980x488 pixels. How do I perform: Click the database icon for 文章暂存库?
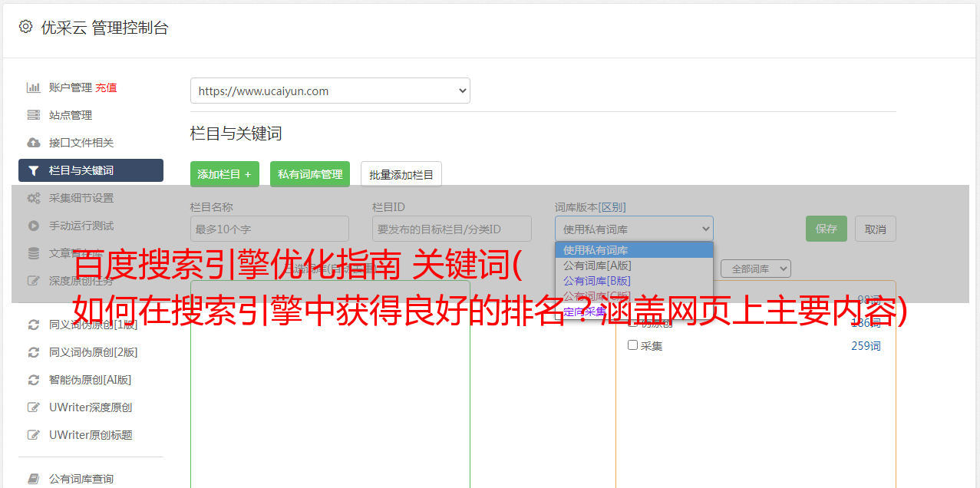coord(34,253)
